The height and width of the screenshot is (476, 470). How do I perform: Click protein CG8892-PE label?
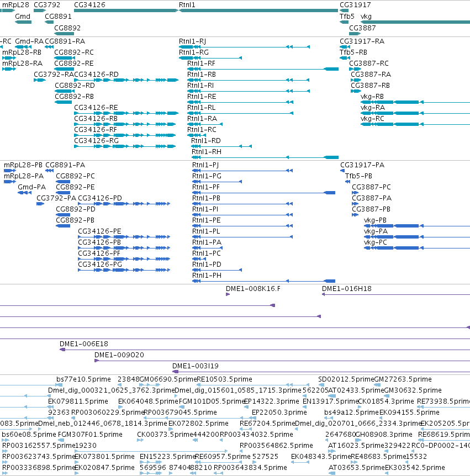[75, 187]
